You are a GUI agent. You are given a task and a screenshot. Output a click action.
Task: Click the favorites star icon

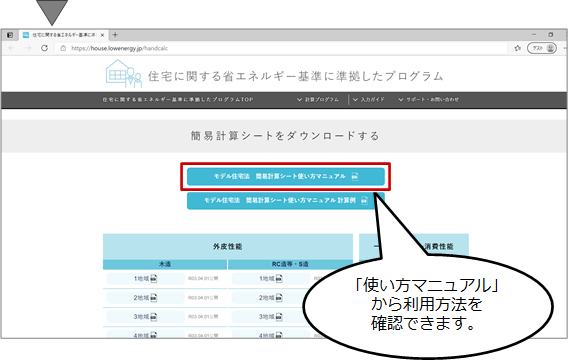[x=518, y=48]
